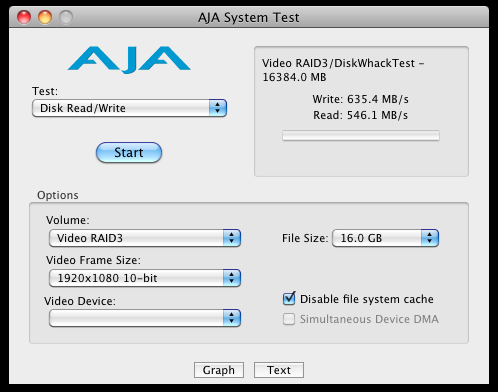Close the window with red button
Viewport: 498px width, 392px height.
tap(24, 17)
